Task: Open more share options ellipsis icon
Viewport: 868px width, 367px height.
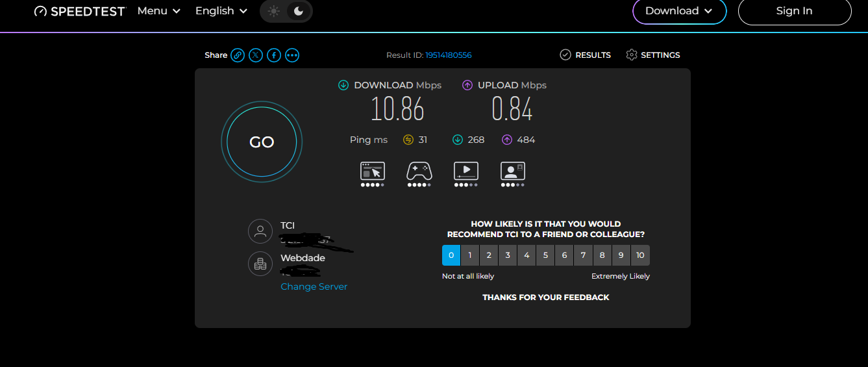Action: click(x=292, y=55)
